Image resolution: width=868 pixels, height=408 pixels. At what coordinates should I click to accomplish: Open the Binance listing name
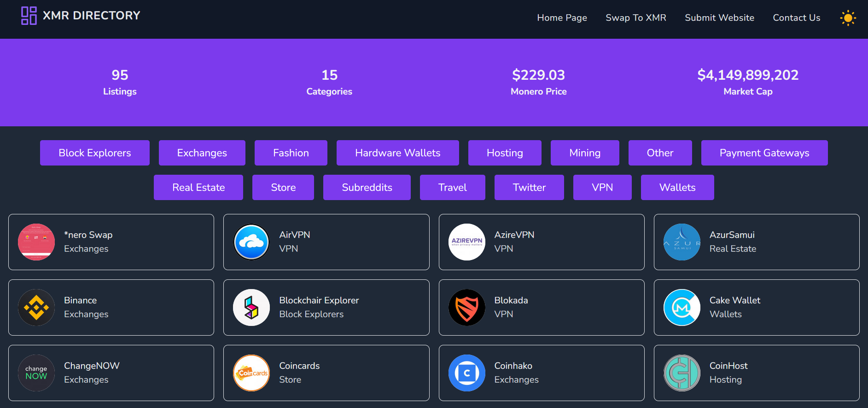point(81,300)
